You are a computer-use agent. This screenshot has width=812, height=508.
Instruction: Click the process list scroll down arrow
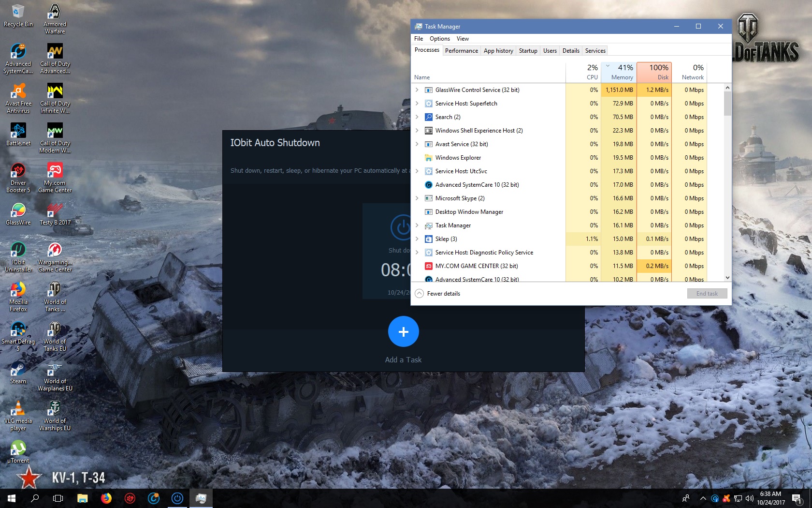(727, 278)
